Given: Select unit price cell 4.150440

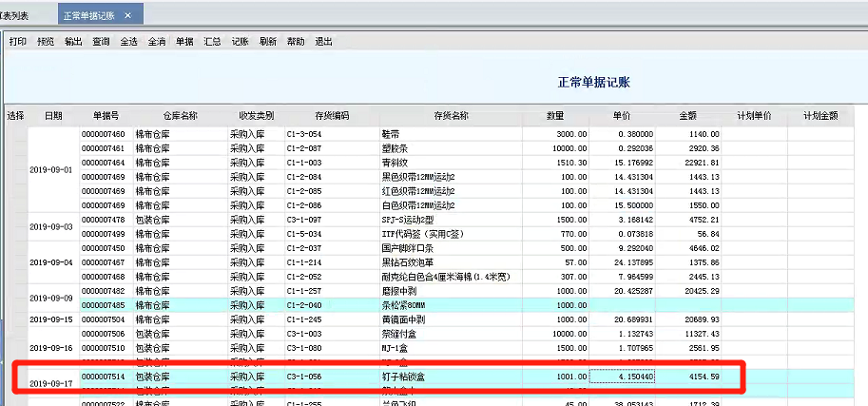Looking at the screenshot, I should pos(622,377).
